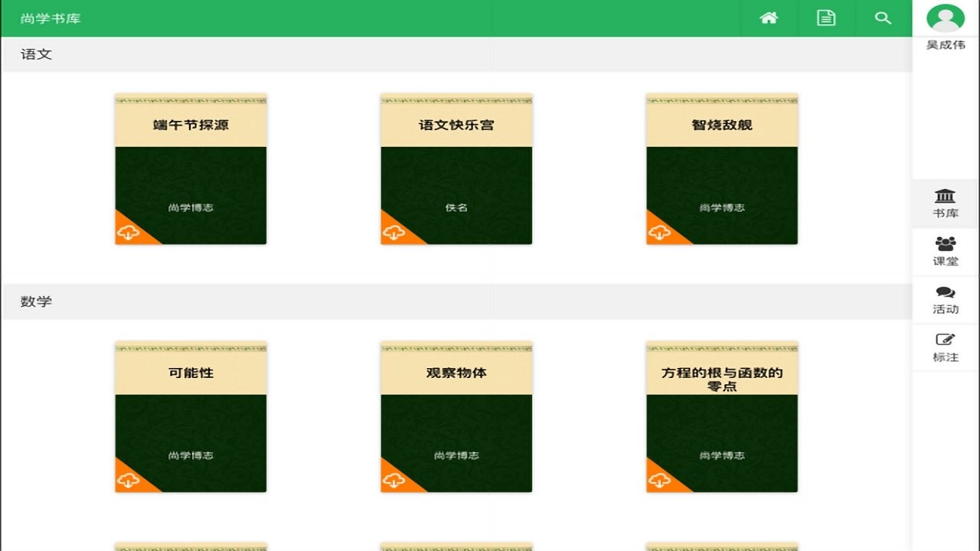Image resolution: width=980 pixels, height=551 pixels.
Task: Click author 尚学博志 on 端午节探源 book
Action: pos(191,207)
